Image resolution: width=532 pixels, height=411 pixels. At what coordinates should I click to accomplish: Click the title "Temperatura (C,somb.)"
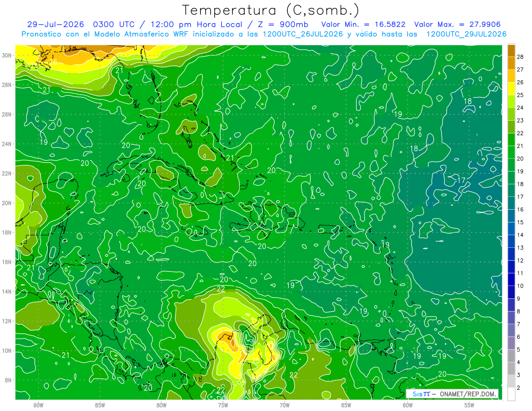tap(271, 11)
